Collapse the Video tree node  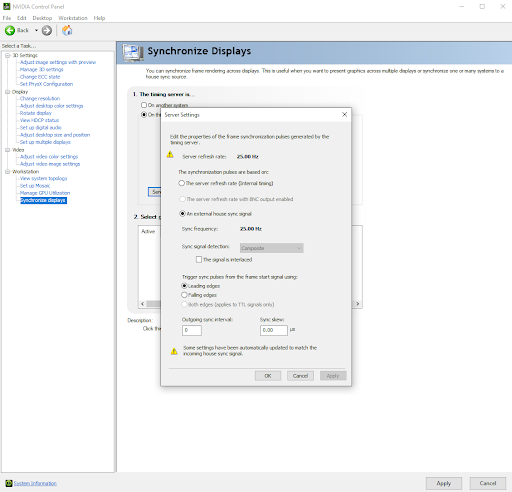pyautogui.click(x=7, y=150)
